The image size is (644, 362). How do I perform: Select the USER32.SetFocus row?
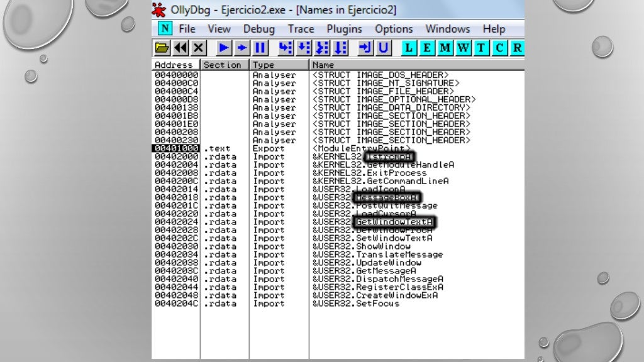pos(338,304)
